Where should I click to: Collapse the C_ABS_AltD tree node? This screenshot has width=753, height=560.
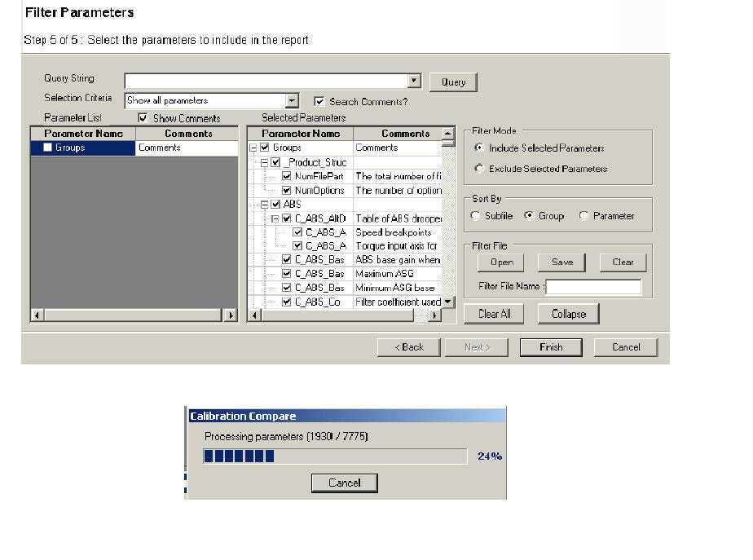[275, 218]
